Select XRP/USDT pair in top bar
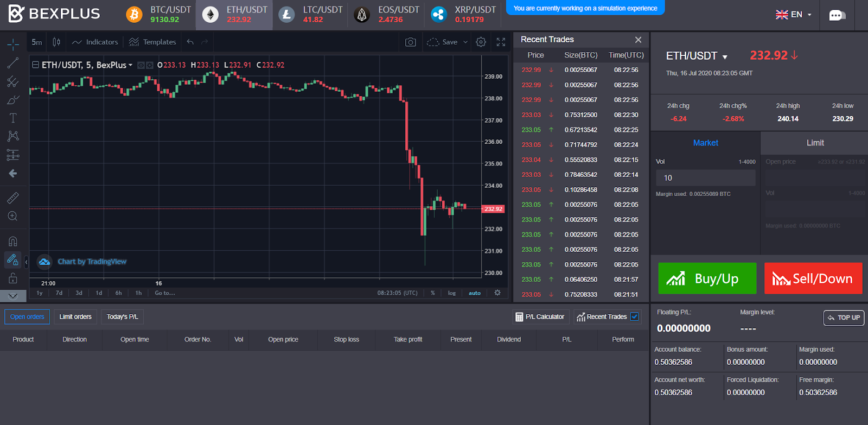Image resolution: width=868 pixels, height=425 pixels. (x=463, y=15)
